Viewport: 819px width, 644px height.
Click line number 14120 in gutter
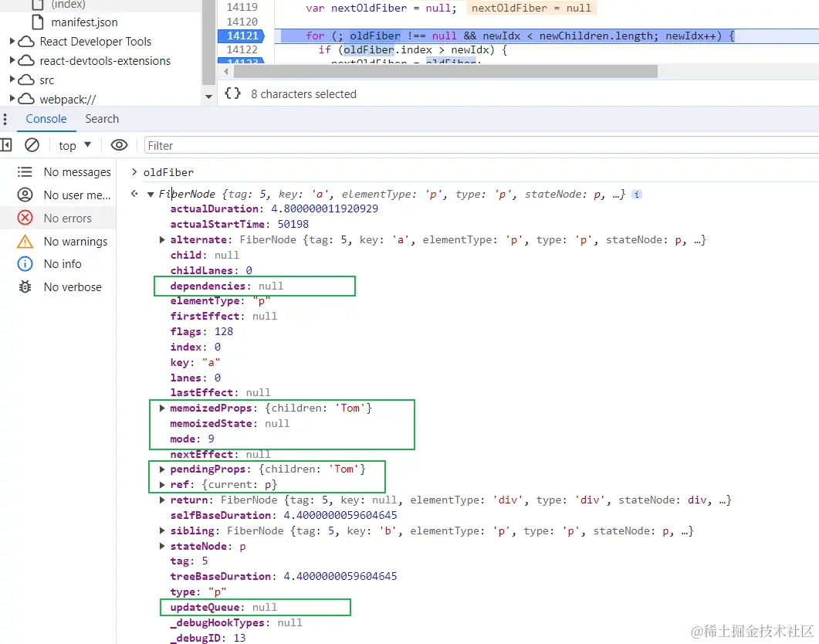(242, 22)
